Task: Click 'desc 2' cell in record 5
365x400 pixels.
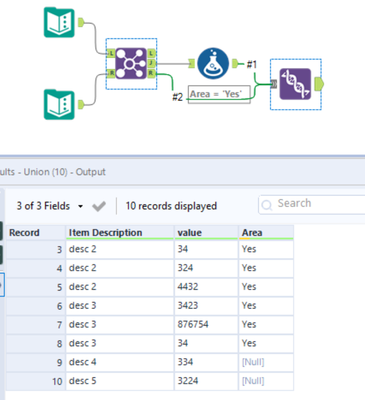Action: (x=120, y=287)
